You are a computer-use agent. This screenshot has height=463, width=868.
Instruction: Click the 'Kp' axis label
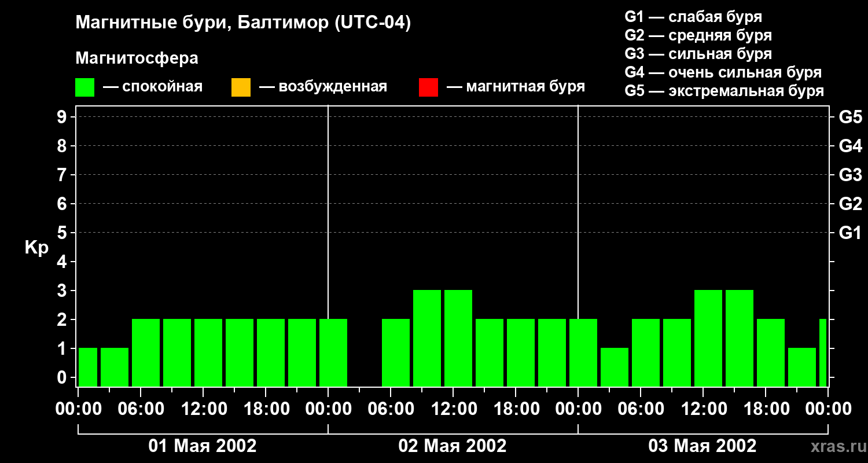click(x=36, y=248)
